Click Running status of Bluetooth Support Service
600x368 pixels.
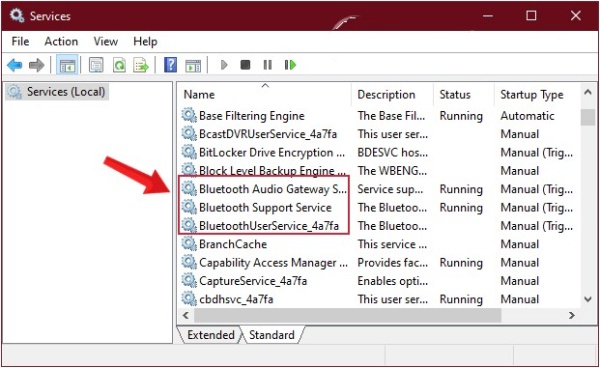pos(461,207)
